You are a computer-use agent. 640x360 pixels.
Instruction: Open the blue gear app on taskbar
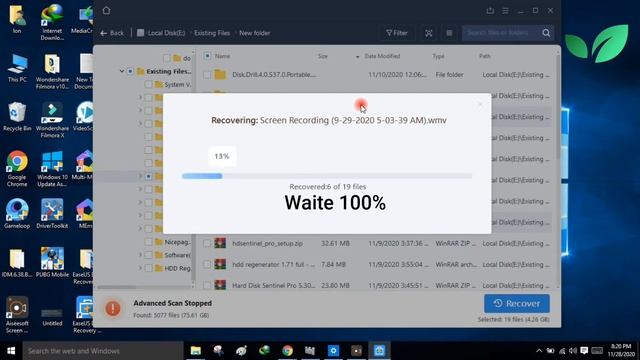pos(333,351)
